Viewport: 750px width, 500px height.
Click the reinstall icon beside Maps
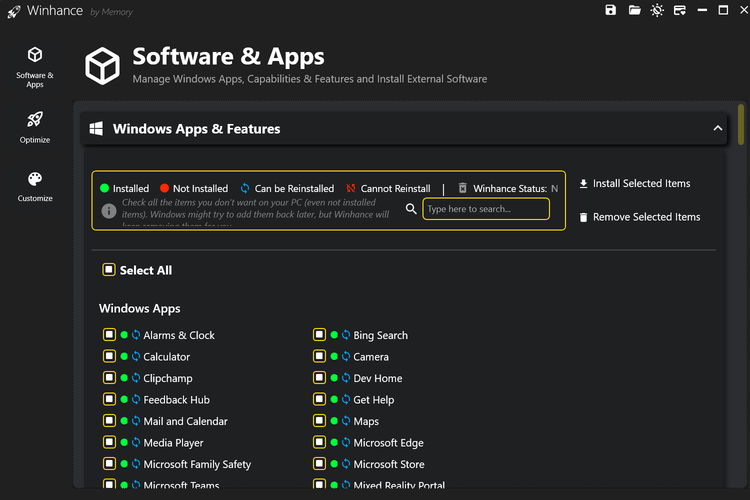click(x=346, y=421)
